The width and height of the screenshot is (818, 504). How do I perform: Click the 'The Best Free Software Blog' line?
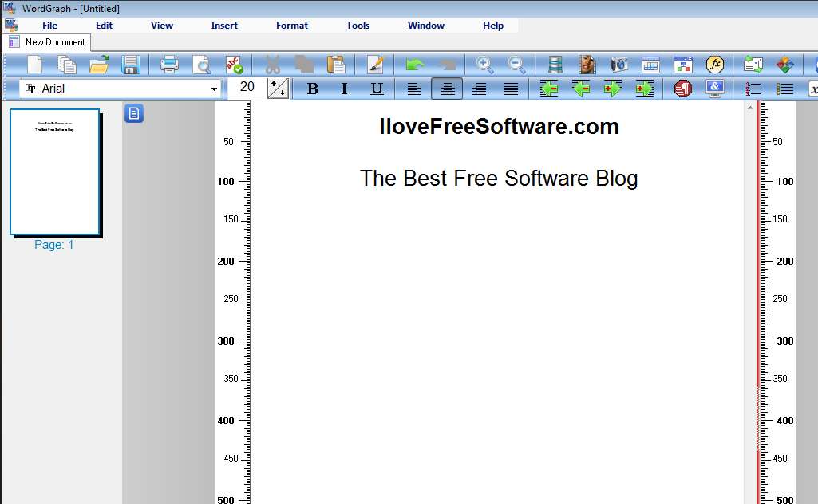[x=499, y=179]
